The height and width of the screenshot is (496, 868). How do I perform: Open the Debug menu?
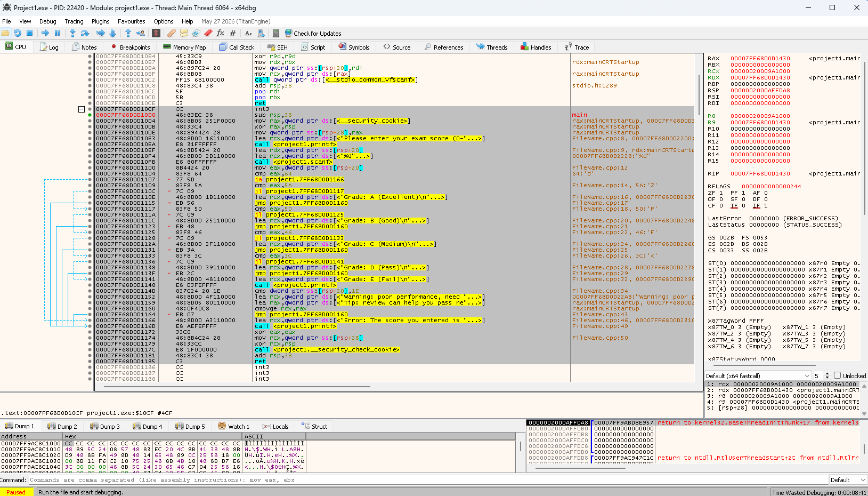click(47, 21)
